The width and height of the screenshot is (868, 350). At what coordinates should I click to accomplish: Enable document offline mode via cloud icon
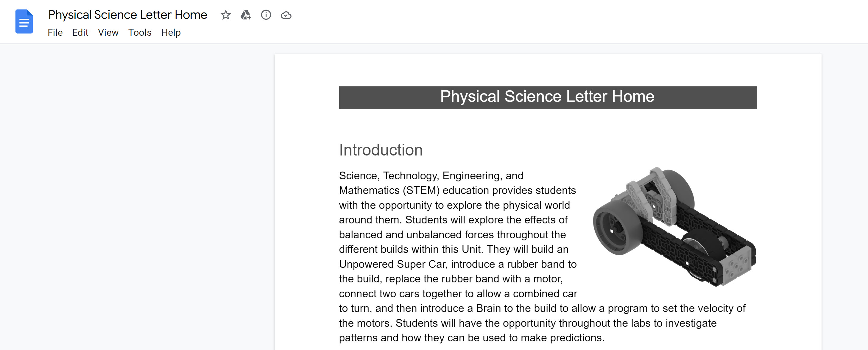pyautogui.click(x=286, y=15)
